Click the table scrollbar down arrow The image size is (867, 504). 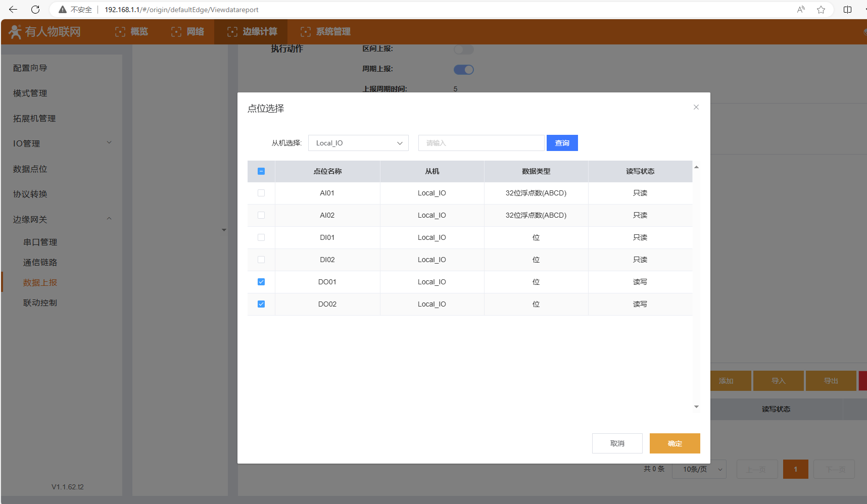pos(696,407)
